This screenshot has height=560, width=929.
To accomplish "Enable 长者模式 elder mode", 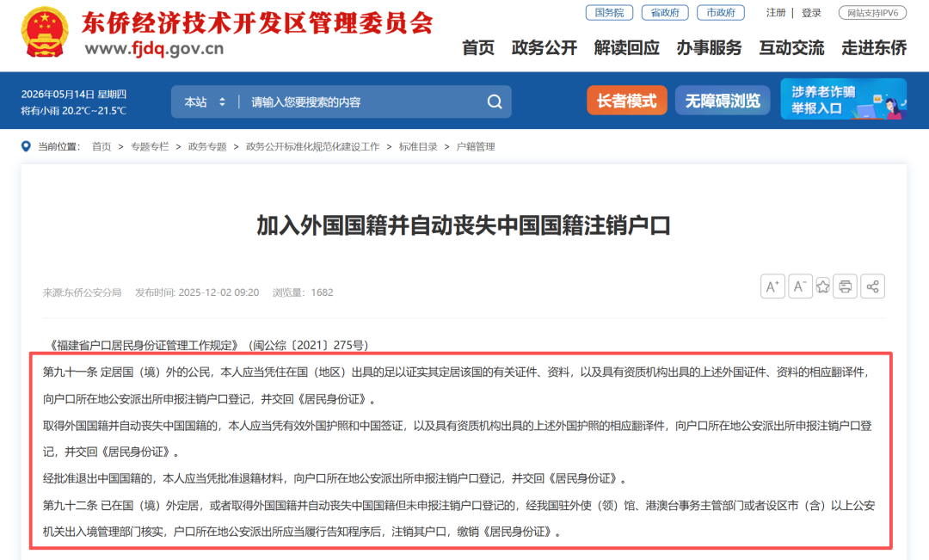I will click(627, 101).
